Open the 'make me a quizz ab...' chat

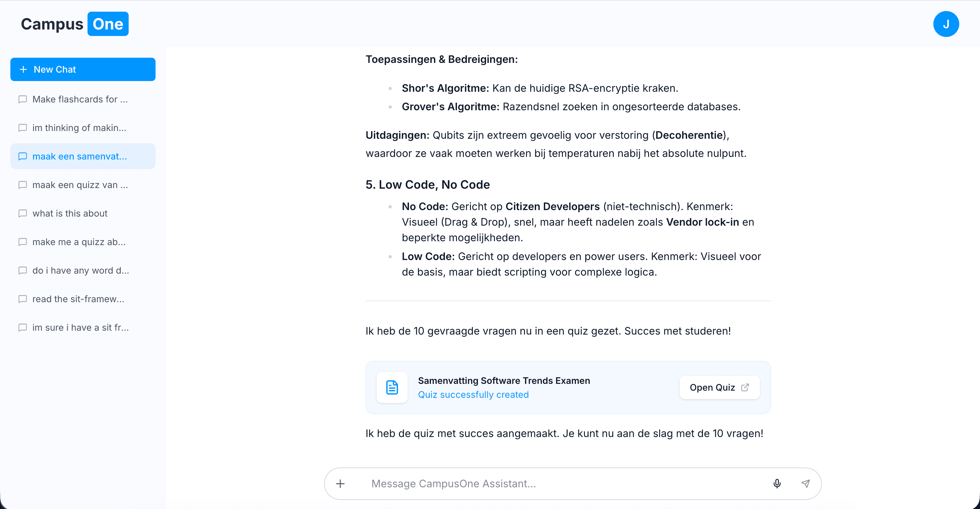tap(79, 242)
